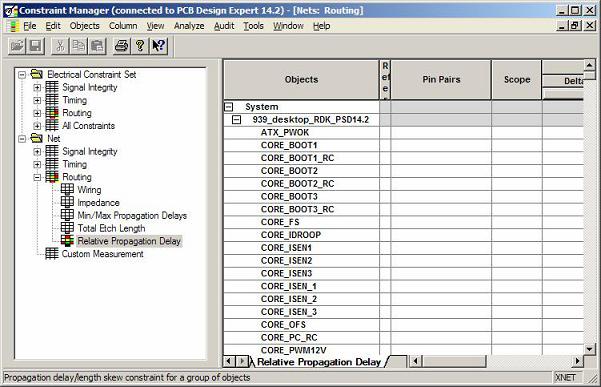Click the Print toolbar icon
The width and height of the screenshot is (601, 387).
tap(122, 46)
